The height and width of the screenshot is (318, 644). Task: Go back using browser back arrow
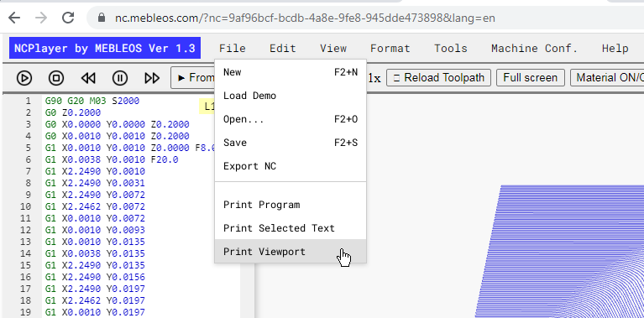pos(14,18)
